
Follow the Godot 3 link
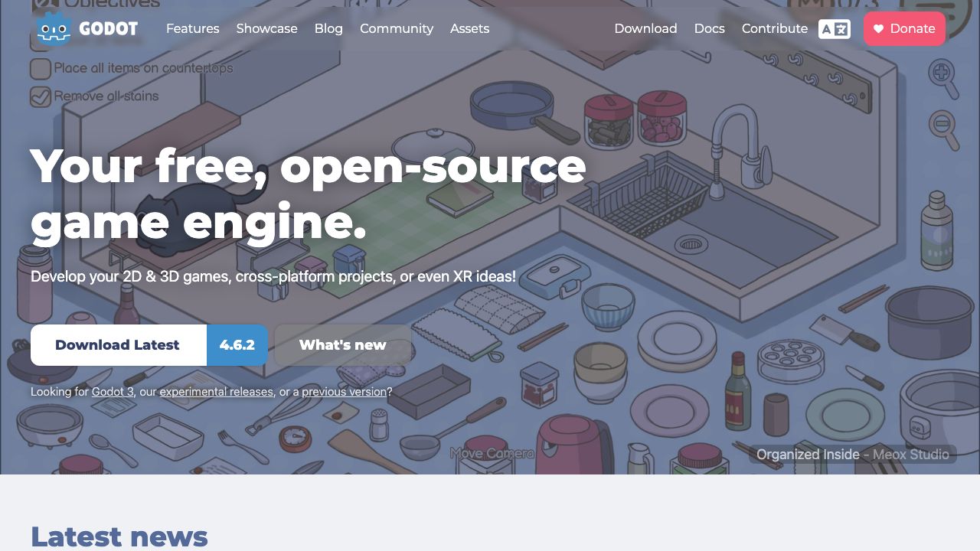[113, 392]
